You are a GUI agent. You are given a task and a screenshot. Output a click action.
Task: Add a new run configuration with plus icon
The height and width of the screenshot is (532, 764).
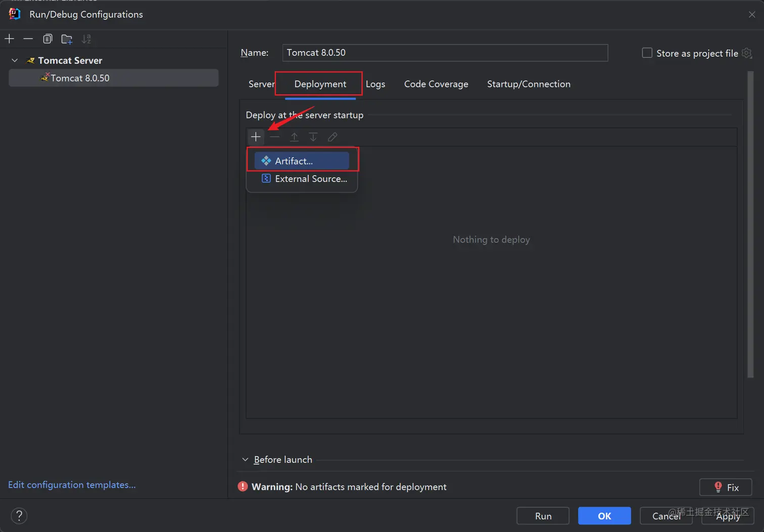pos(9,39)
